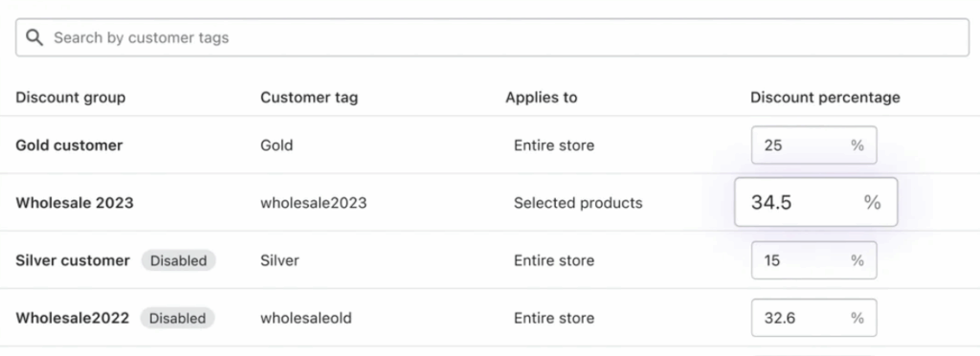
Task: Click the wholesaleold customer tag
Action: (x=306, y=318)
